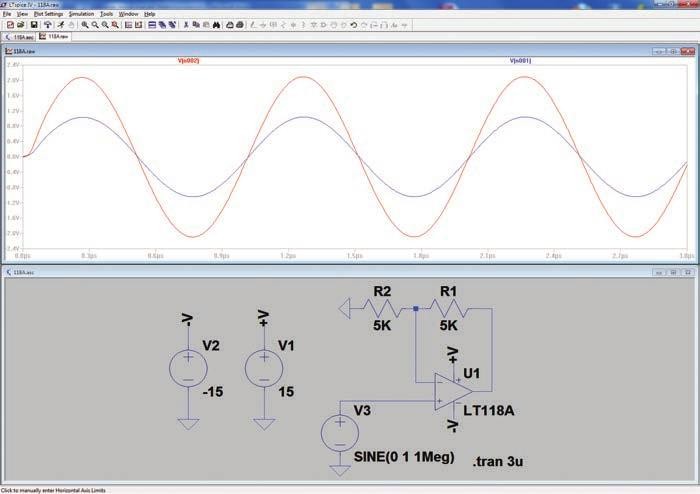Open the Tools menu
700x494 pixels.
(106, 14)
